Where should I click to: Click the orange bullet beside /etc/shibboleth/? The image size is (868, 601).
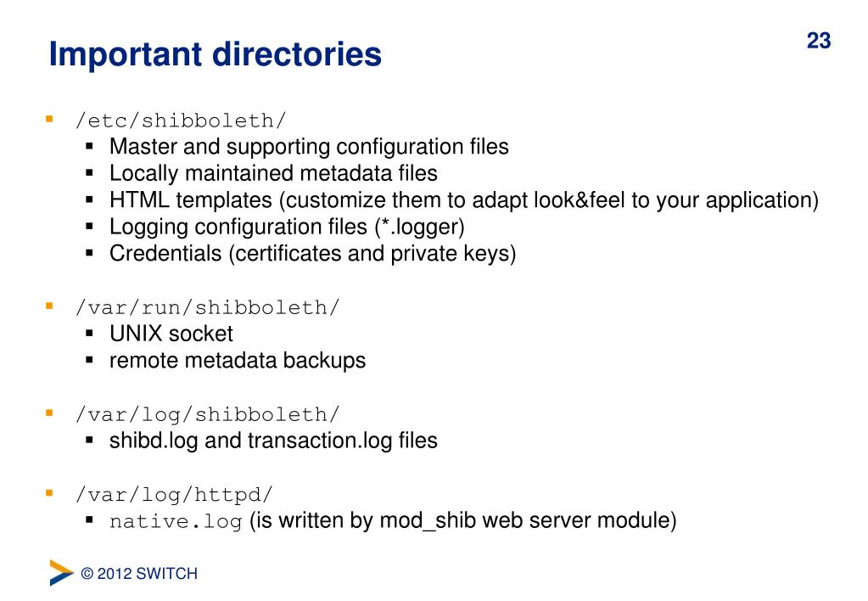[x=49, y=119]
